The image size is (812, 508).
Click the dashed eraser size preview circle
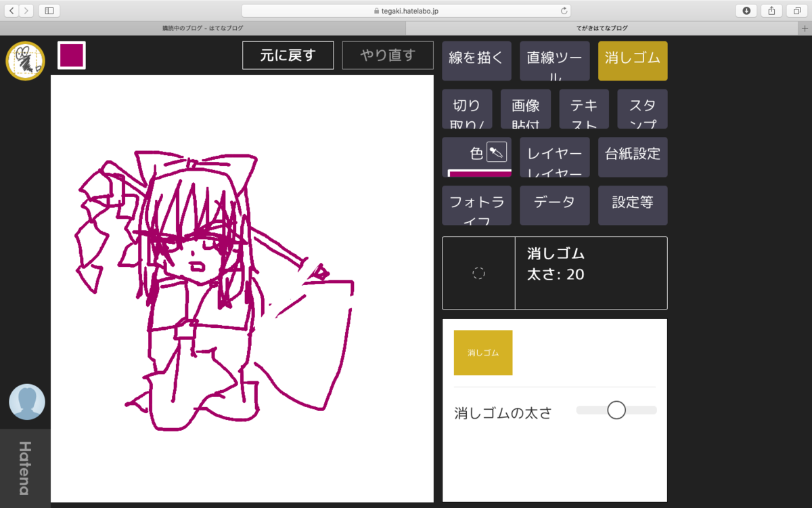click(478, 273)
